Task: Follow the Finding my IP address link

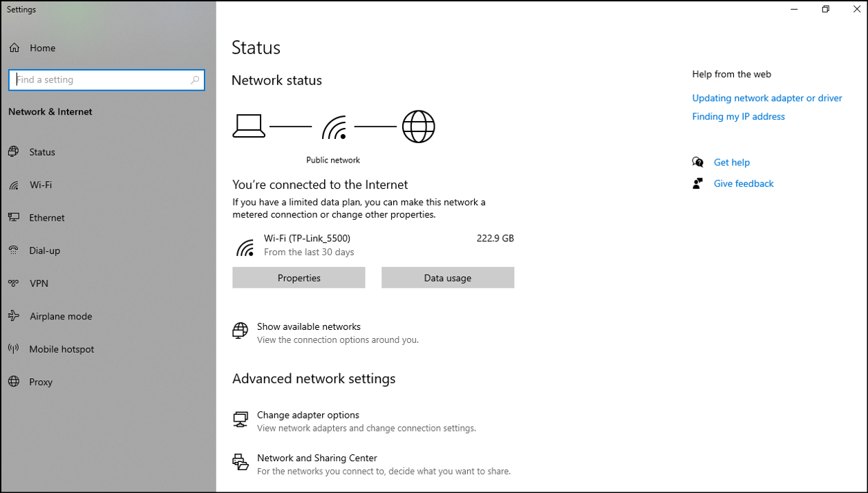Action: pyautogui.click(x=738, y=116)
